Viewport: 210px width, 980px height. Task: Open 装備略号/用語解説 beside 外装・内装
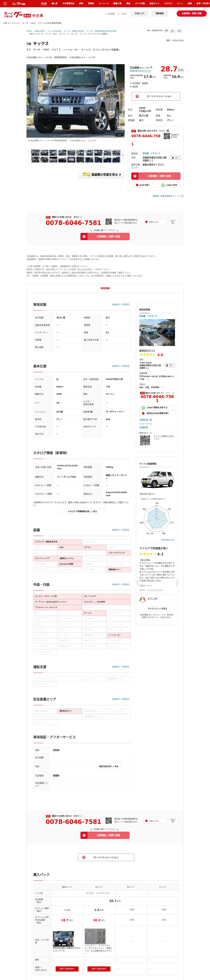(120, 584)
